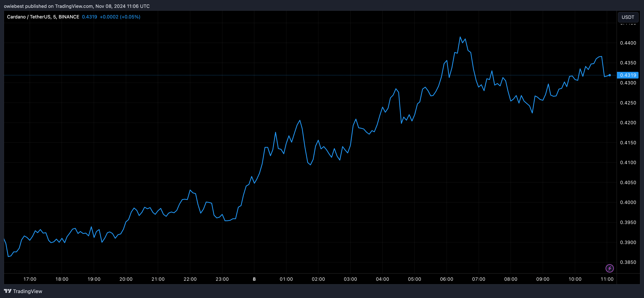Click the 0.4000 price axis label
This screenshot has width=644, height=298.
628,202
